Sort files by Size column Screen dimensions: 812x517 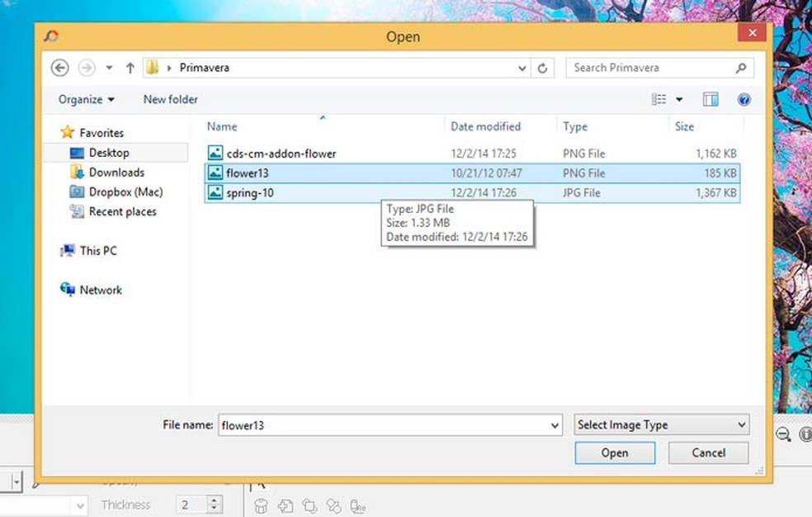(x=684, y=126)
